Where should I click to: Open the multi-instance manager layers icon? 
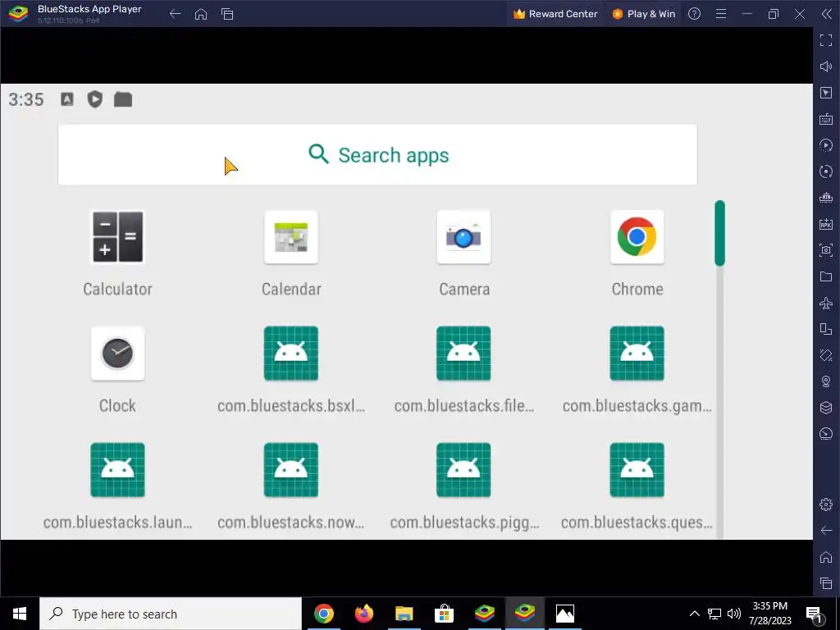[826, 408]
